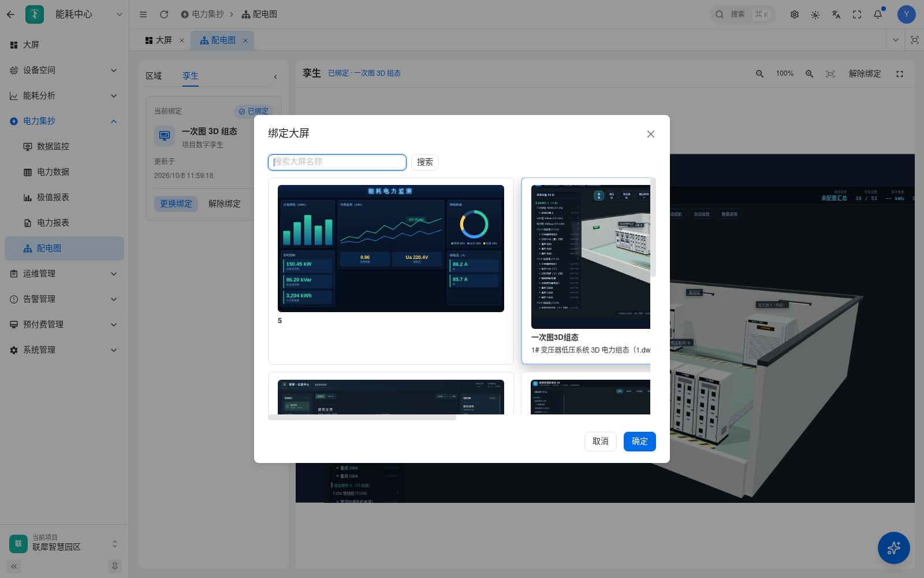Click the zoom in magnifier icon
The height and width of the screenshot is (578, 924).
(x=810, y=74)
